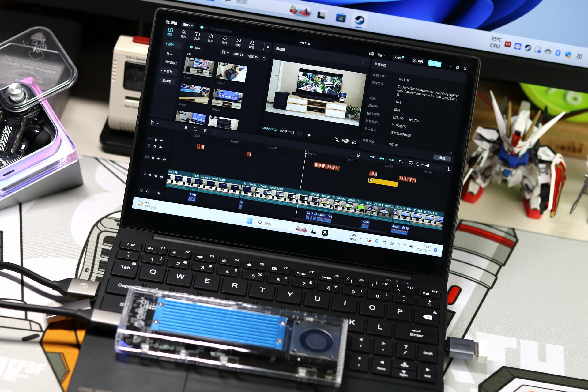Select the 9.mp4 media thumbnail
The width and height of the screenshot is (588, 392).
[199, 67]
